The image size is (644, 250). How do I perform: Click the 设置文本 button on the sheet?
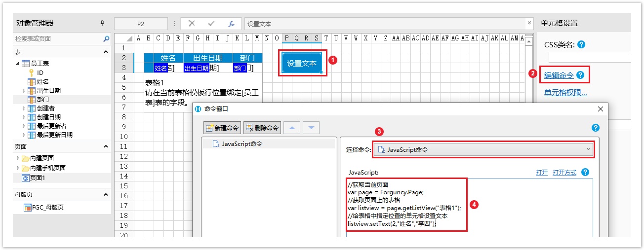302,63
